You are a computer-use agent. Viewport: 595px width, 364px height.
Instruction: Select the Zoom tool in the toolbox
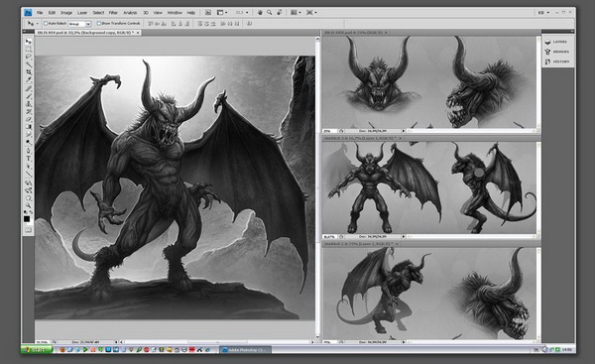pos(28,205)
